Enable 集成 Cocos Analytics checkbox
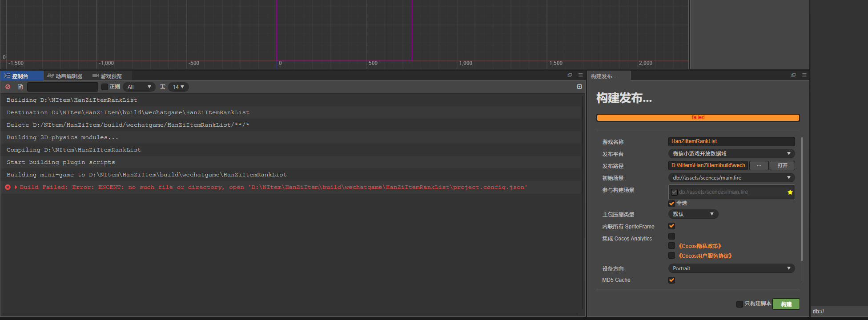Screen dimensions: 868x320 click(x=671, y=236)
